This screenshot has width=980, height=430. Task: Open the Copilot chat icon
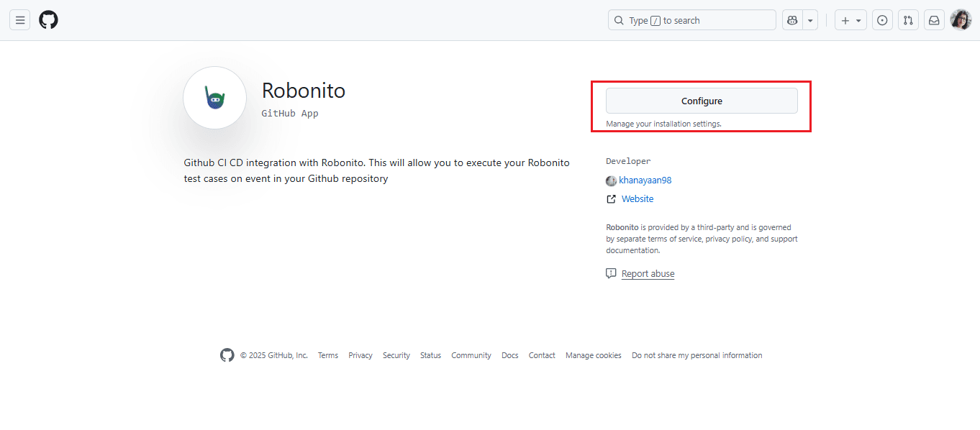793,20
